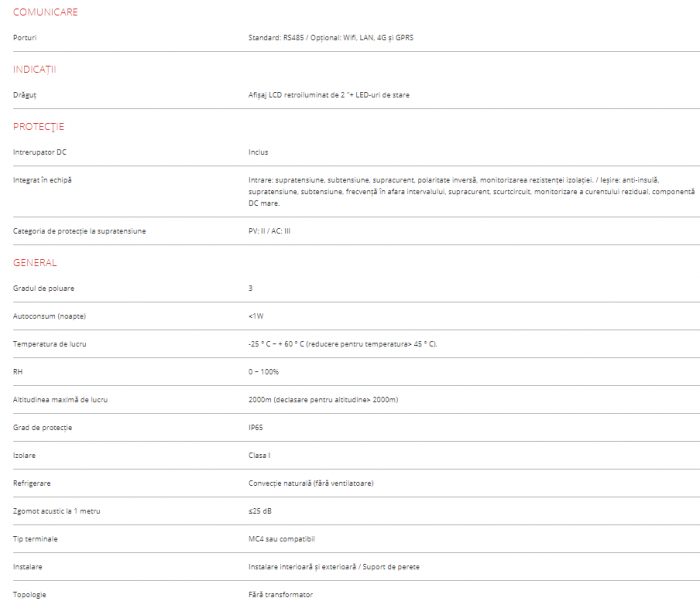Click the Altitudinea maximă de lucru label
The width and height of the screenshot is (700, 608).
point(61,399)
